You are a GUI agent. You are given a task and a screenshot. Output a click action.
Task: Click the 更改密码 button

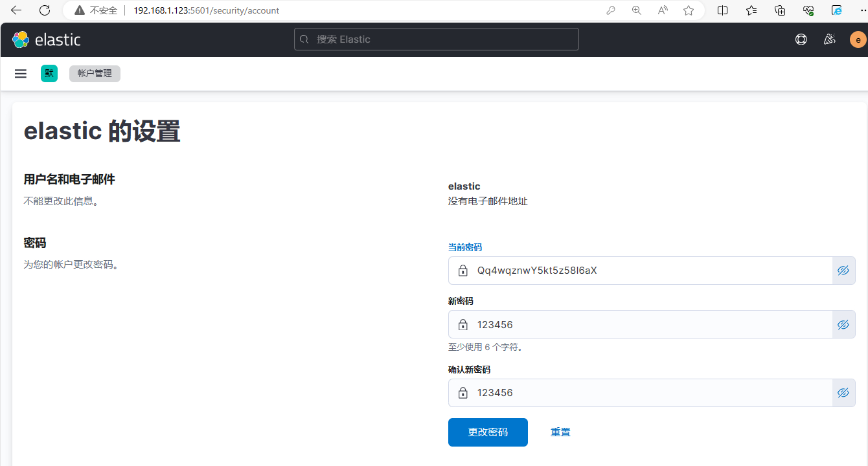click(488, 432)
